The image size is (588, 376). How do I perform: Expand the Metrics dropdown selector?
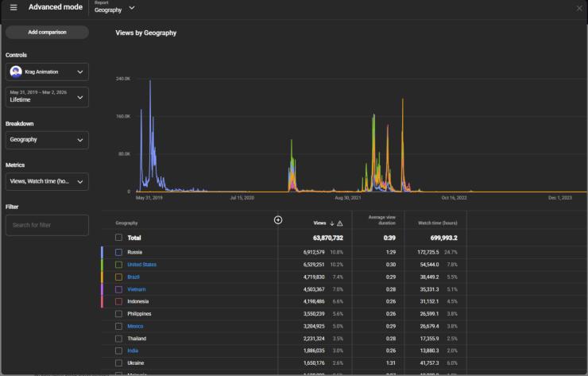pyautogui.click(x=47, y=181)
